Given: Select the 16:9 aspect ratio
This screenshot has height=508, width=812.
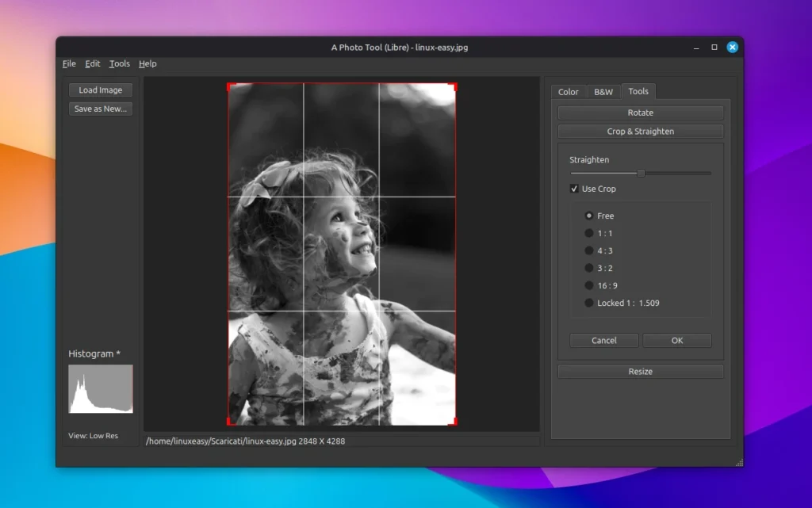Looking at the screenshot, I should [588, 285].
